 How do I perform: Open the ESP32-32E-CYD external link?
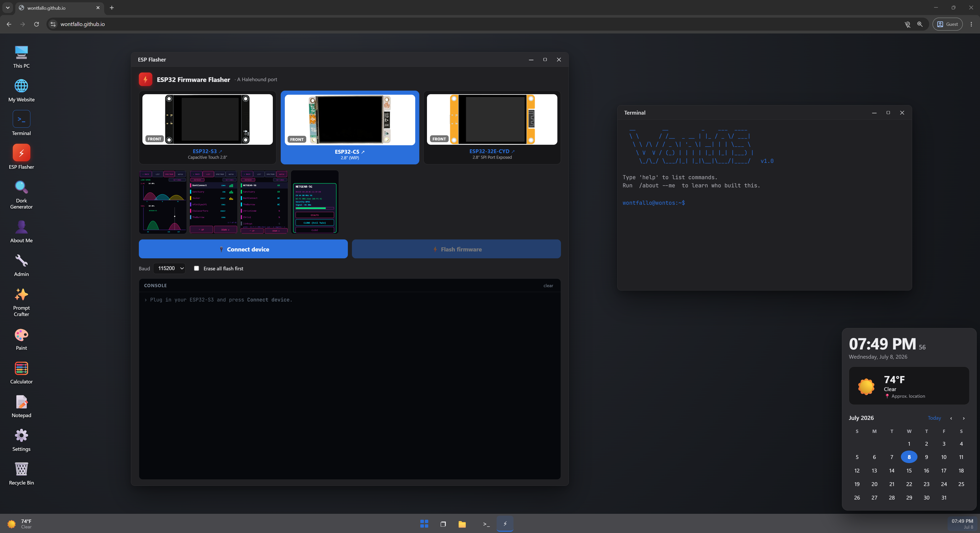492,151
